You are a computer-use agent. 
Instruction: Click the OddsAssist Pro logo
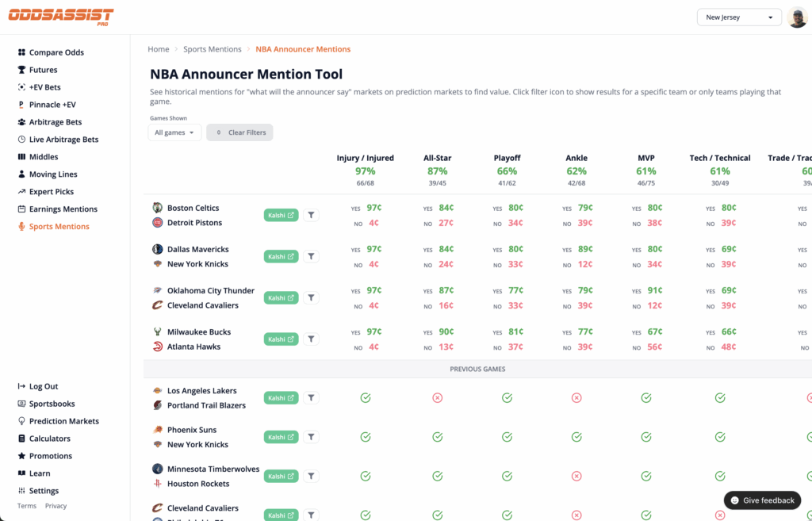(61, 17)
